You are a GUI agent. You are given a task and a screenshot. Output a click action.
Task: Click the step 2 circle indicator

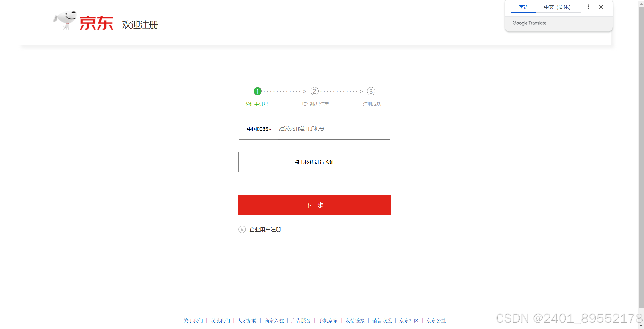(314, 91)
